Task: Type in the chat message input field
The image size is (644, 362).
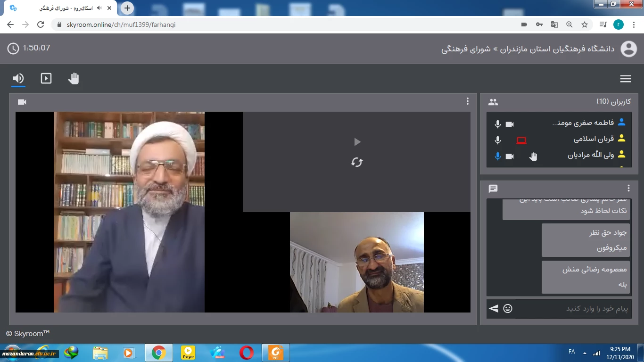Action: [x=573, y=309]
